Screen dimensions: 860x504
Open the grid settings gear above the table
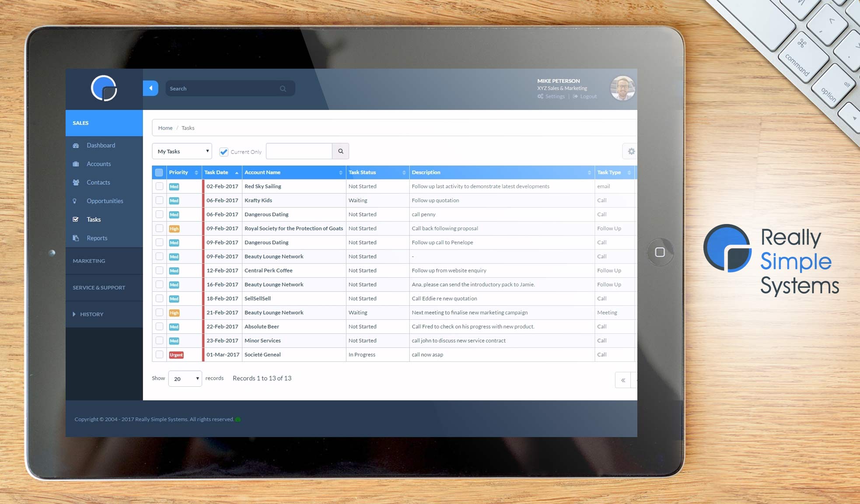631,151
